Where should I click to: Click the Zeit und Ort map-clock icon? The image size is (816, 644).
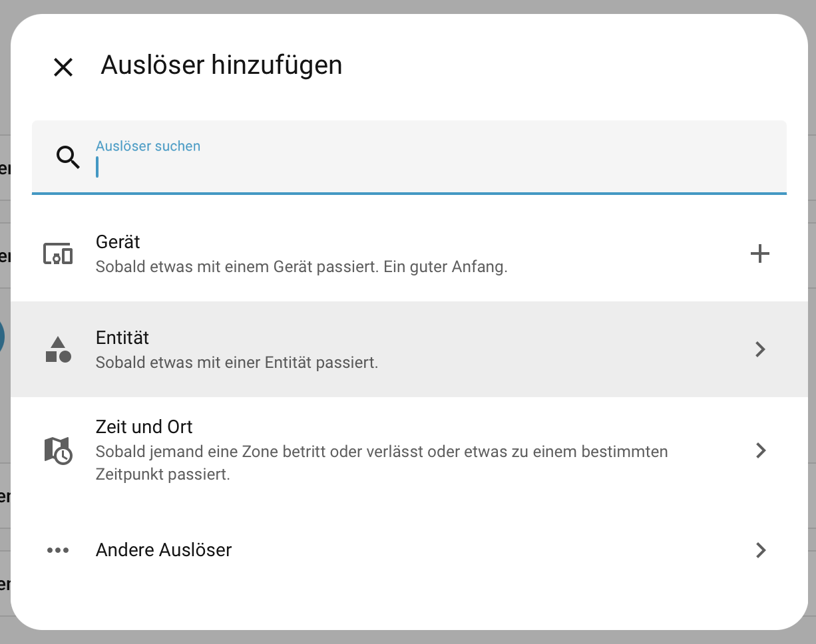click(58, 450)
